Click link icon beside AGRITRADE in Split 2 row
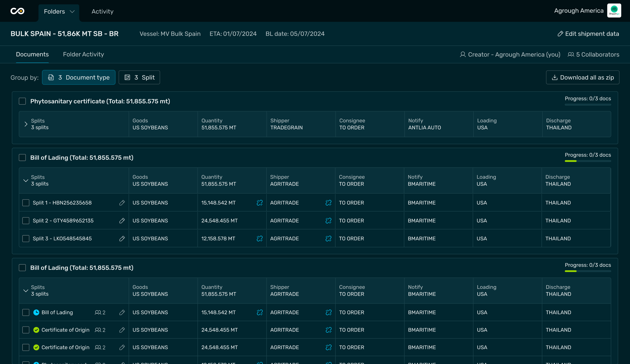The height and width of the screenshot is (364, 630). [x=328, y=221]
